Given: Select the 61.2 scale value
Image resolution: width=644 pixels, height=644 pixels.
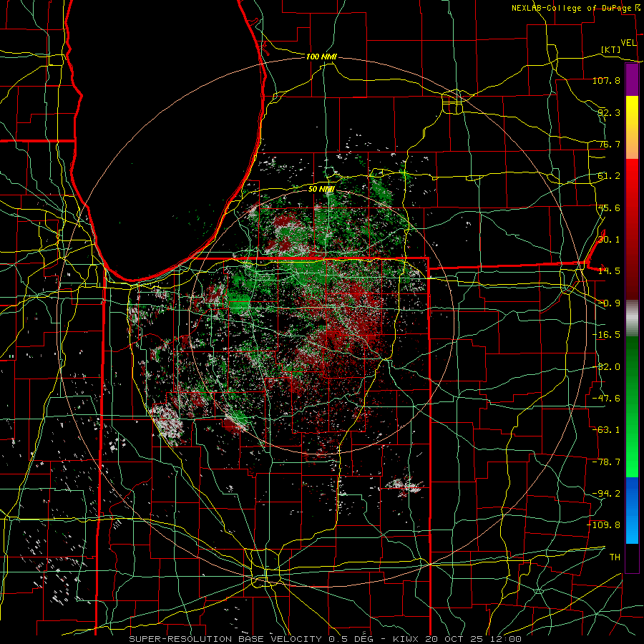Looking at the screenshot, I should point(609,176).
